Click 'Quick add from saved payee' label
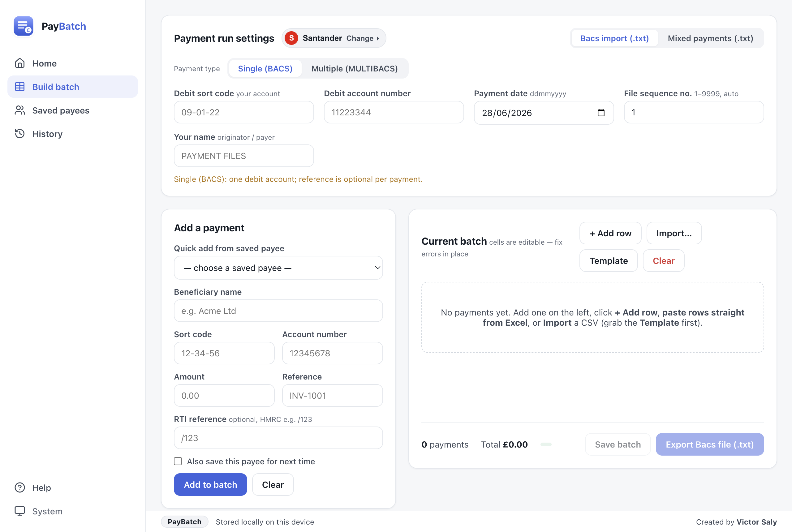The image size is (792, 532). pos(229,248)
